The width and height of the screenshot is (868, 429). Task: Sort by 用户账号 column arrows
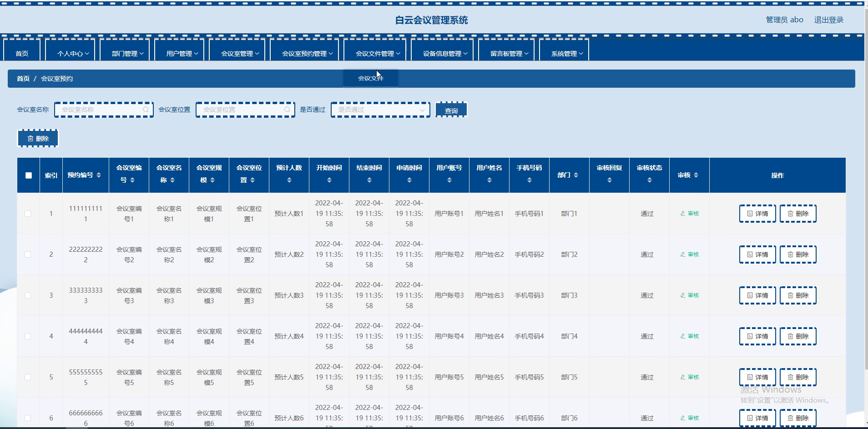(x=449, y=180)
